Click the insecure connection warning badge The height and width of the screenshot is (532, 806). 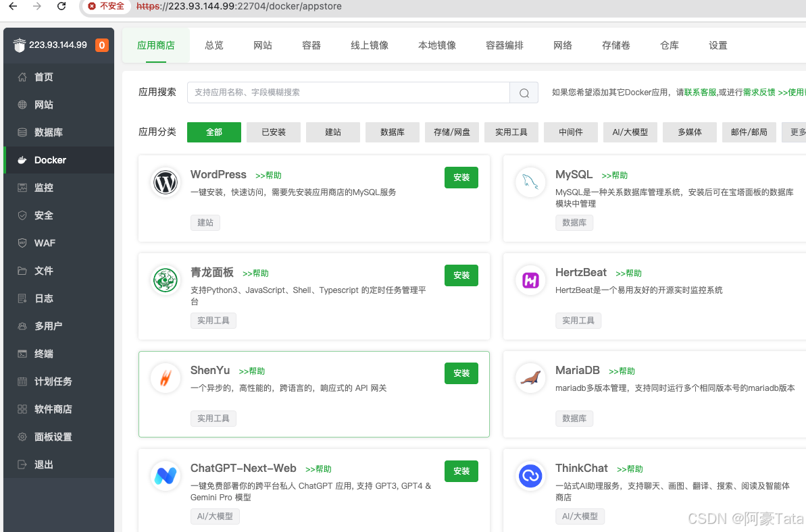[106, 6]
